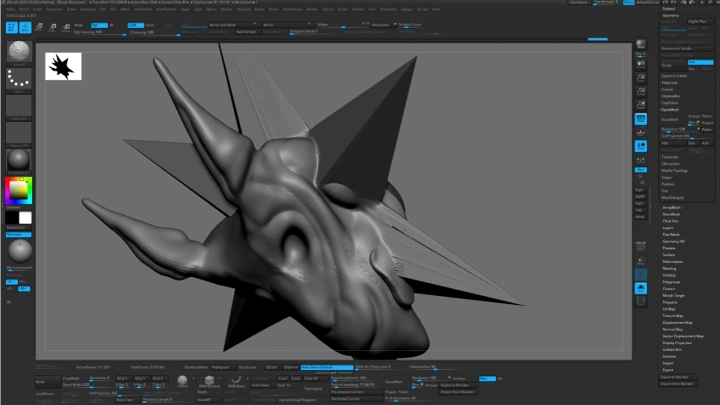The width and height of the screenshot is (720, 405).
Task: Toggle the Floor grid button
Action: click(x=641, y=133)
